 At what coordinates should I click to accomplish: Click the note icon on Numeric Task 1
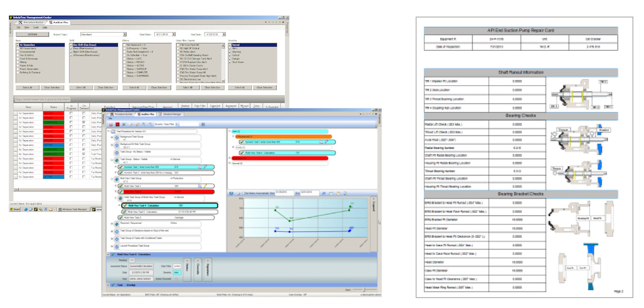199,166
